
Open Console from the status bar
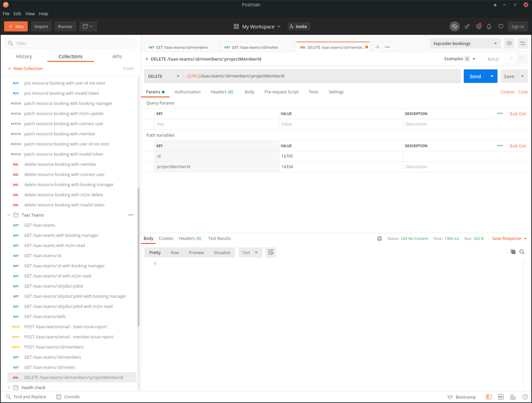(68, 397)
